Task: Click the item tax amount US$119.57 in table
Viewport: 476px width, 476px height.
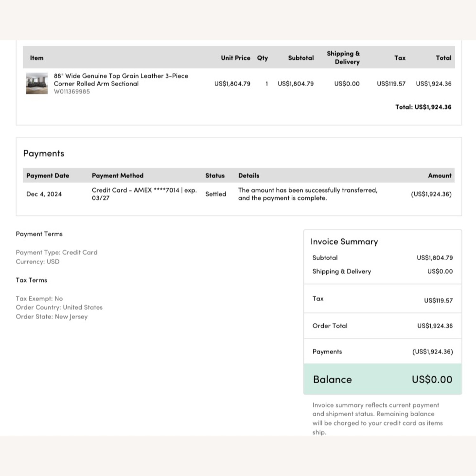Action: 391,84
